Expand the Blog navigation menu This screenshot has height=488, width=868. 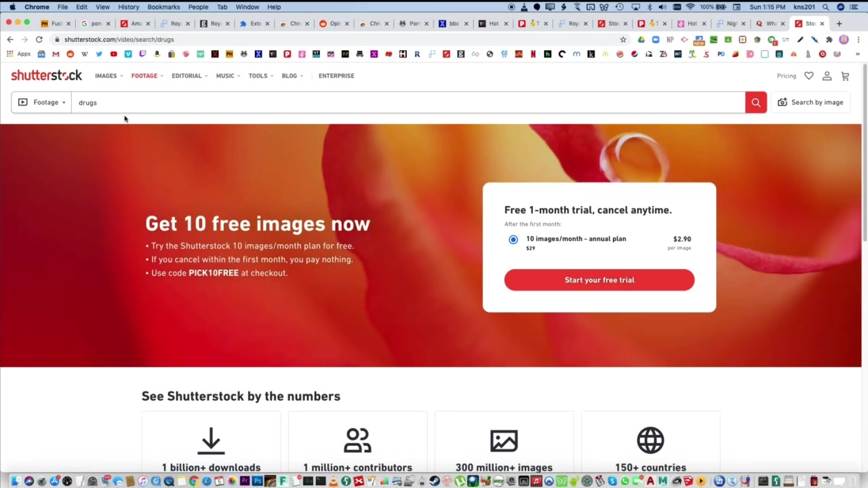coord(292,76)
